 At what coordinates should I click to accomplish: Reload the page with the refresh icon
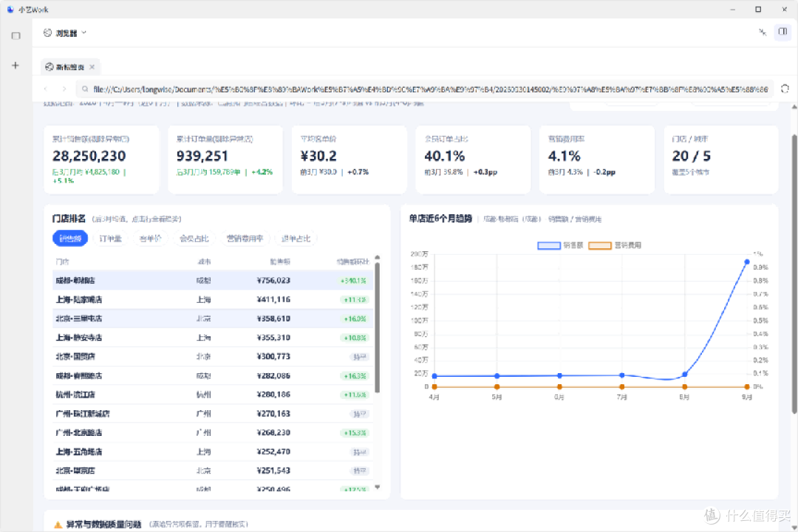[785, 89]
